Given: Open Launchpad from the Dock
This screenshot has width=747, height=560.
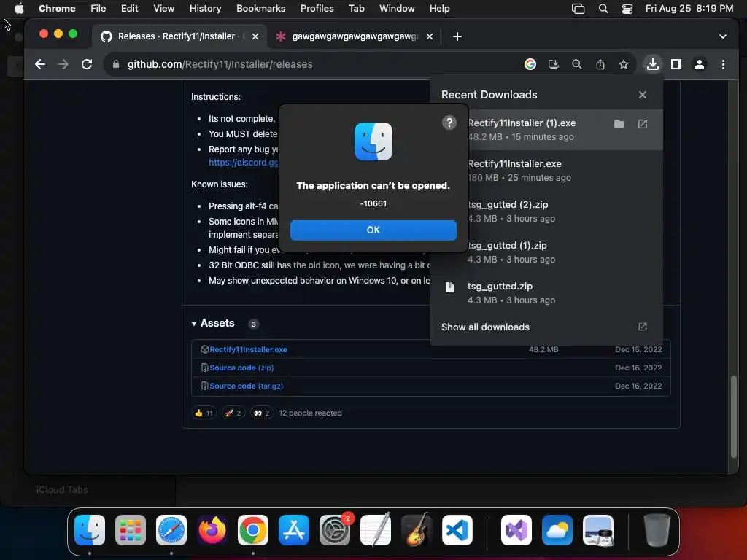Looking at the screenshot, I should pyautogui.click(x=131, y=530).
